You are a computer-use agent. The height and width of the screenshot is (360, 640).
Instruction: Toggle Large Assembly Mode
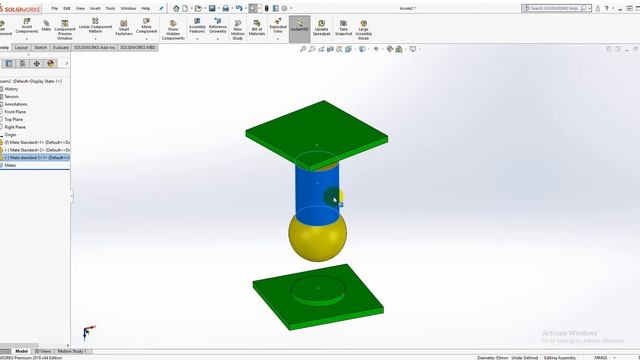363,30
